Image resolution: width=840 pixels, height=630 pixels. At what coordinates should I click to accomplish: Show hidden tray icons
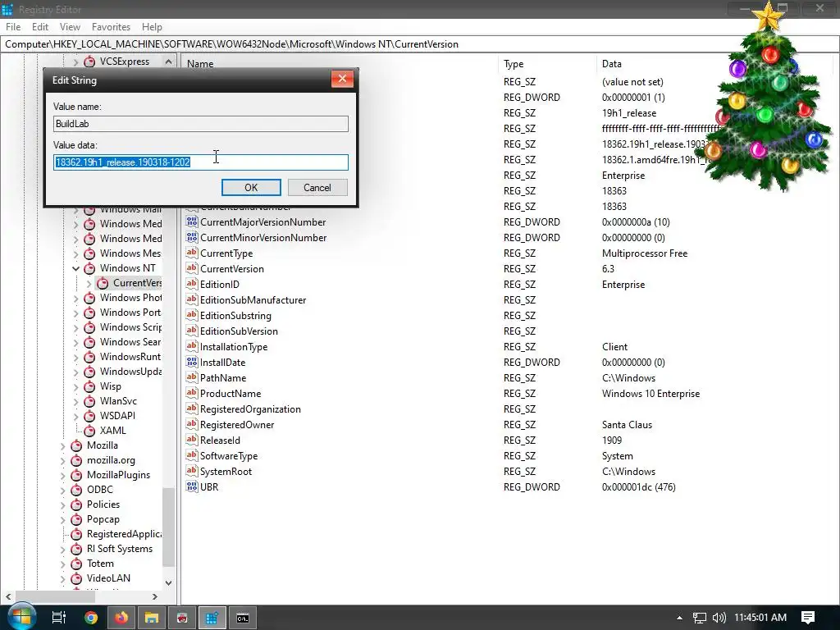point(679,618)
